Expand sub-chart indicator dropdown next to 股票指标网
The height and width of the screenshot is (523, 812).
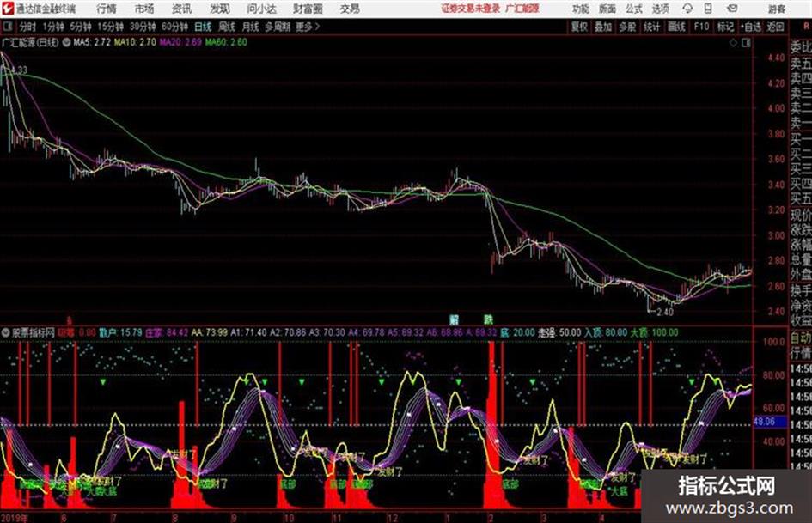(x=6, y=332)
